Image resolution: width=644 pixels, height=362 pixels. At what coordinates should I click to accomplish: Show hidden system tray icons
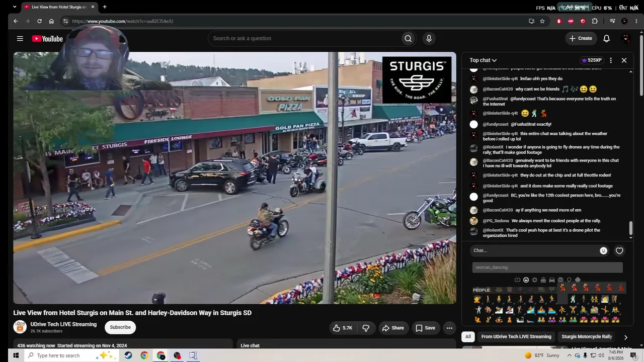pos(569,355)
